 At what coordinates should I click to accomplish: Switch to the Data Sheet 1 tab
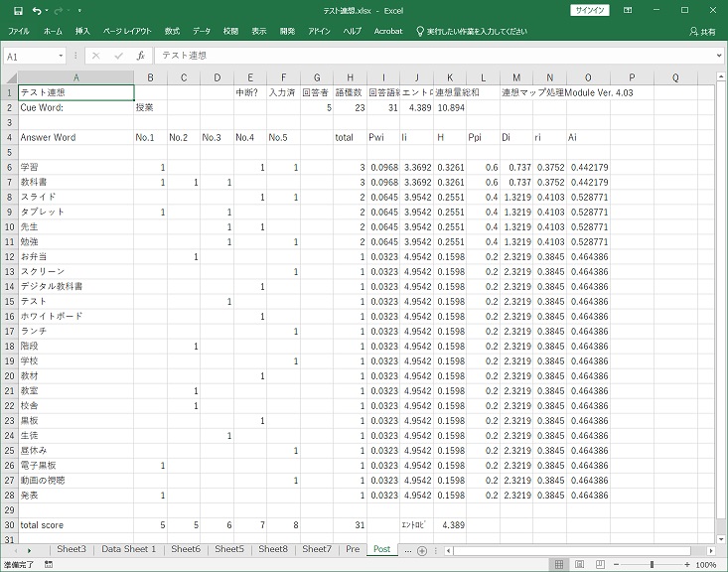[128, 549]
